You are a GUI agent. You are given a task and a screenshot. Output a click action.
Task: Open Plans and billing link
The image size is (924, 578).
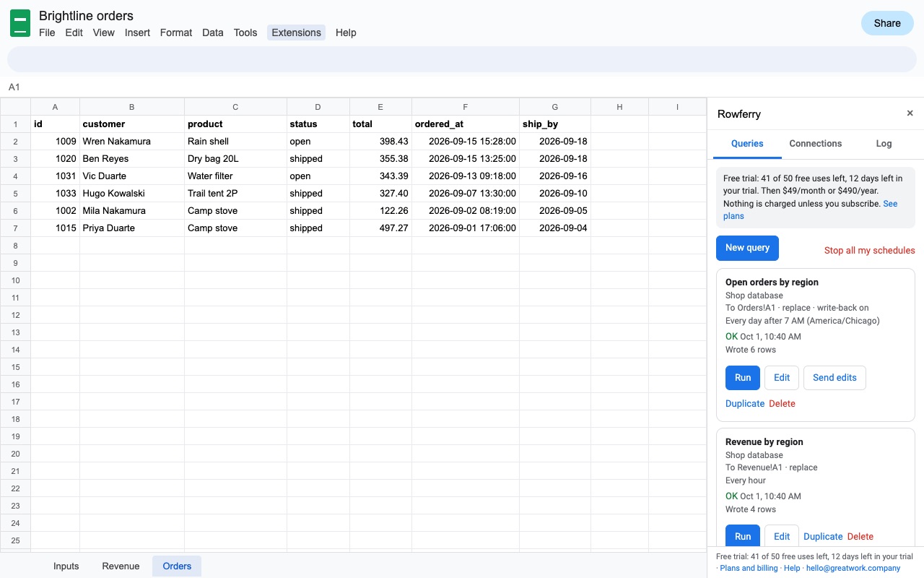click(x=749, y=569)
